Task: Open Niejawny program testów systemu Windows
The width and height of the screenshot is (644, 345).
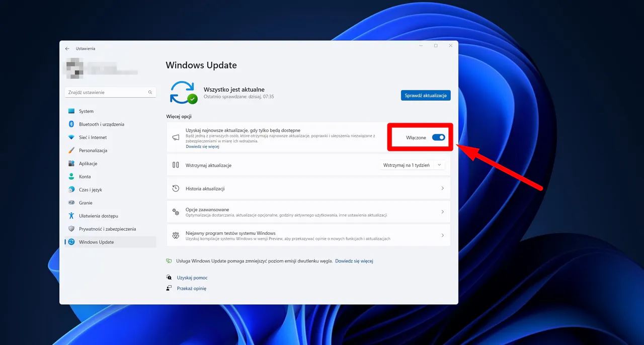Action: [308, 235]
